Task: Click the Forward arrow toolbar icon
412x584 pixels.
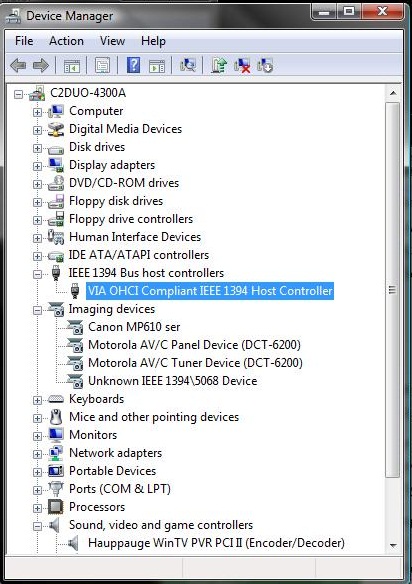Action: (41, 66)
